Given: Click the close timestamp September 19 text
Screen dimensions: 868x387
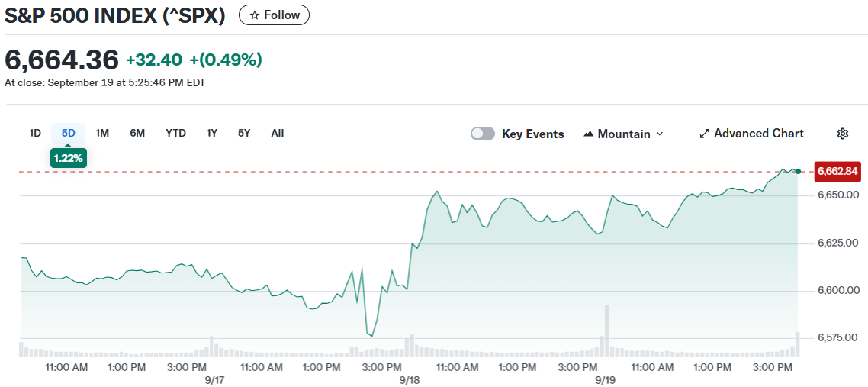Looking at the screenshot, I should 105,84.
